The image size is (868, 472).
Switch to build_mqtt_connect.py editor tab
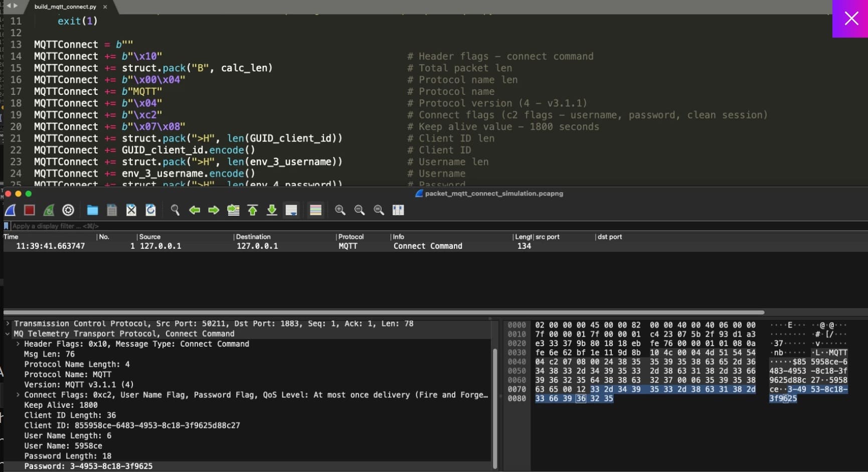[x=65, y=7]
